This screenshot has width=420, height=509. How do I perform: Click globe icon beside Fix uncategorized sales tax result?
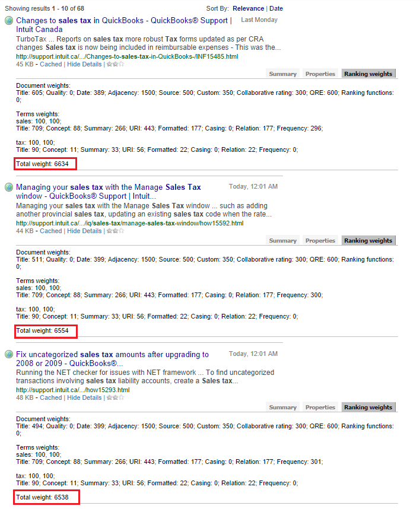(9, 354)
